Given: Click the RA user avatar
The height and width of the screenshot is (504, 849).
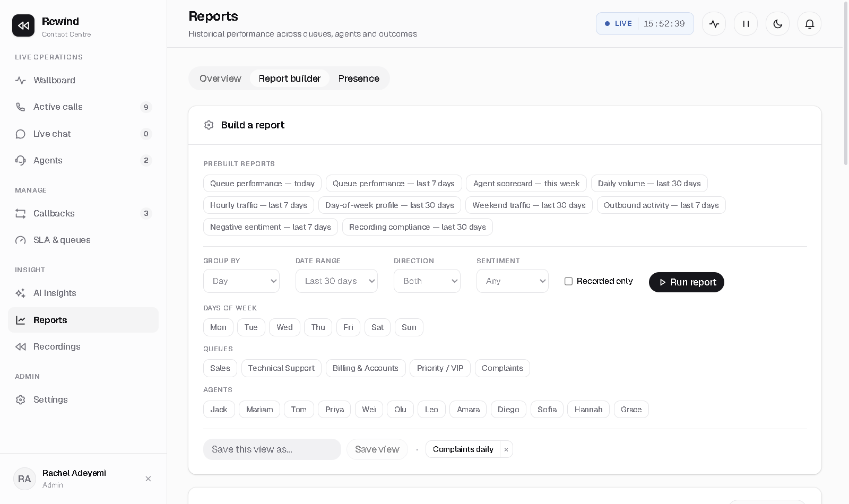Looking at the screenshot, I should (24, 479).
